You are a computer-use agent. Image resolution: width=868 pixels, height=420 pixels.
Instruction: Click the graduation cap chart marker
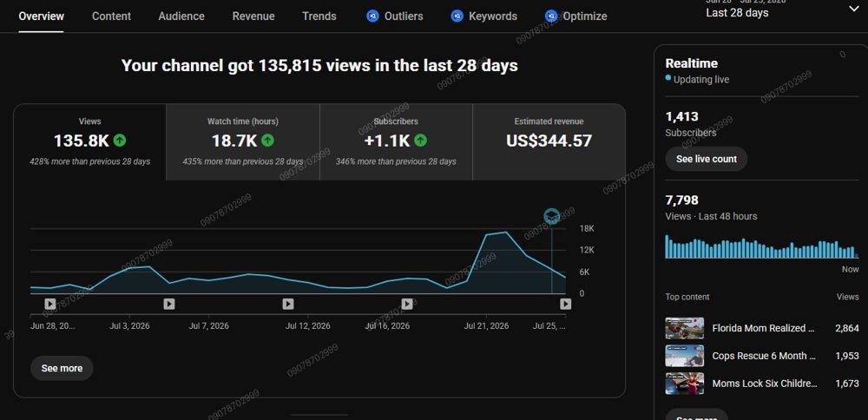551,216
